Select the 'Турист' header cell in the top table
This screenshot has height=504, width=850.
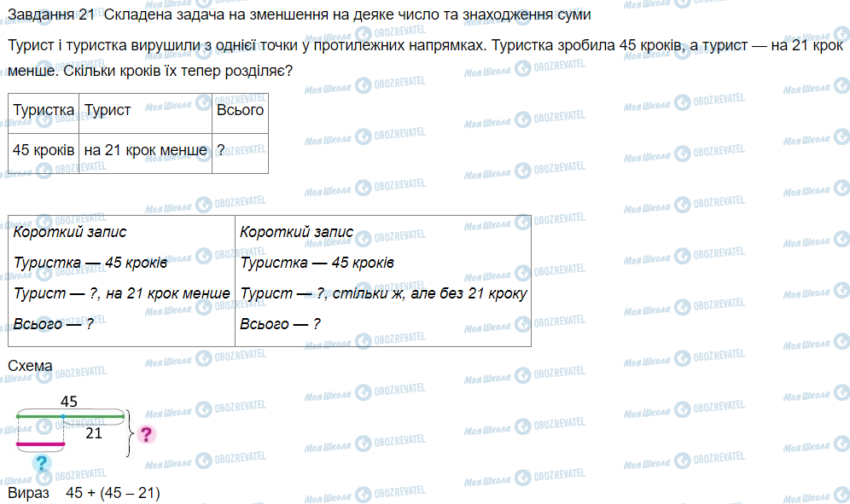[107, 110]
